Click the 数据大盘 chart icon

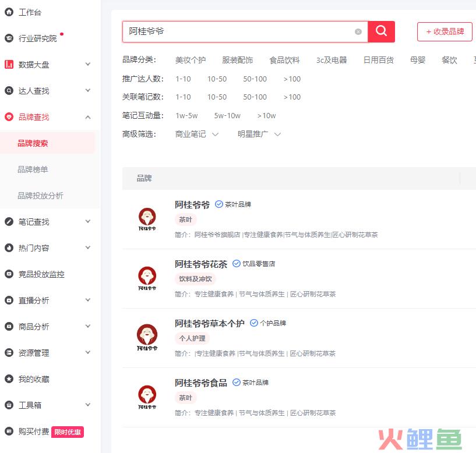[9, 64]
